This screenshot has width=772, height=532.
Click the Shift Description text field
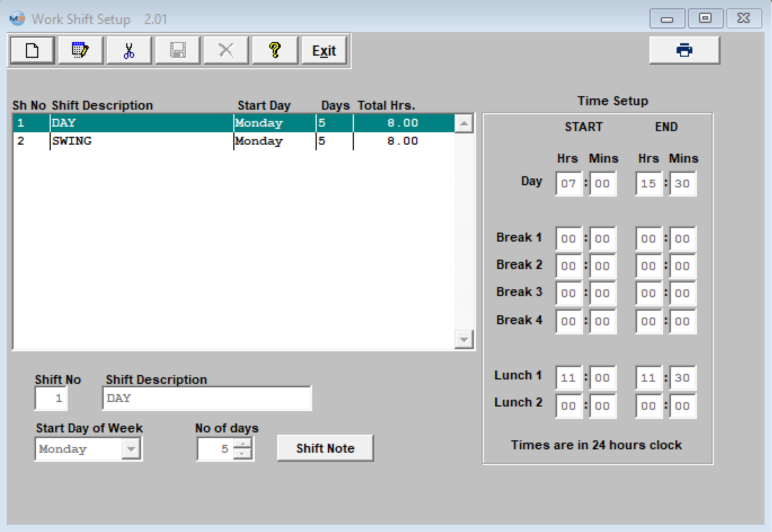207,398
